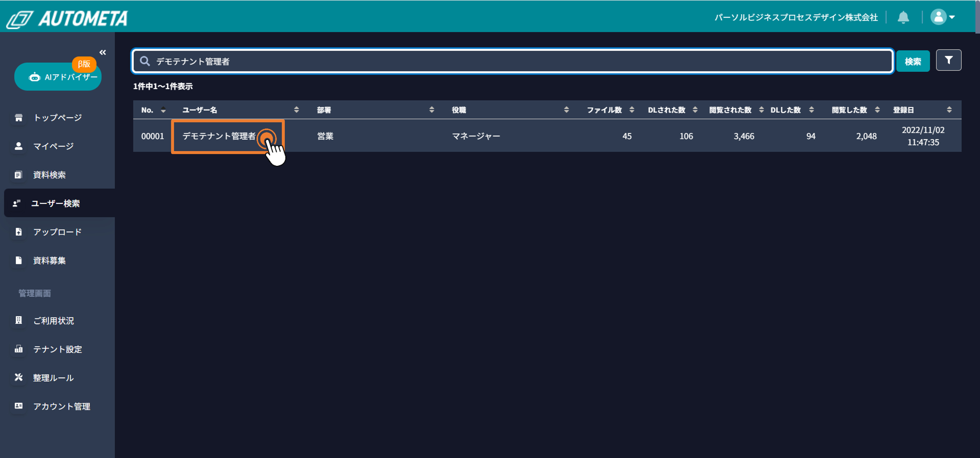Viewport: 980px width, 458px height.
Task: Click DLした数 value 94
Action: [811, 136]
